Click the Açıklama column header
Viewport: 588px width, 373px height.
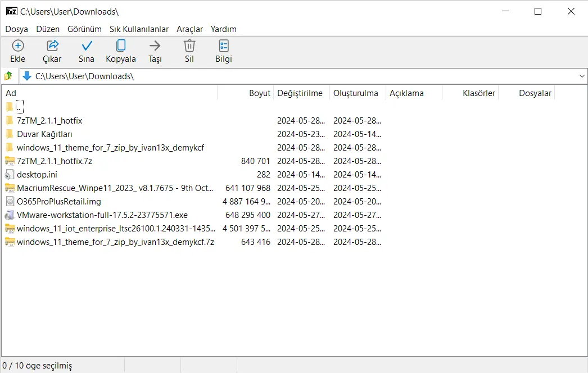[414, 93]
